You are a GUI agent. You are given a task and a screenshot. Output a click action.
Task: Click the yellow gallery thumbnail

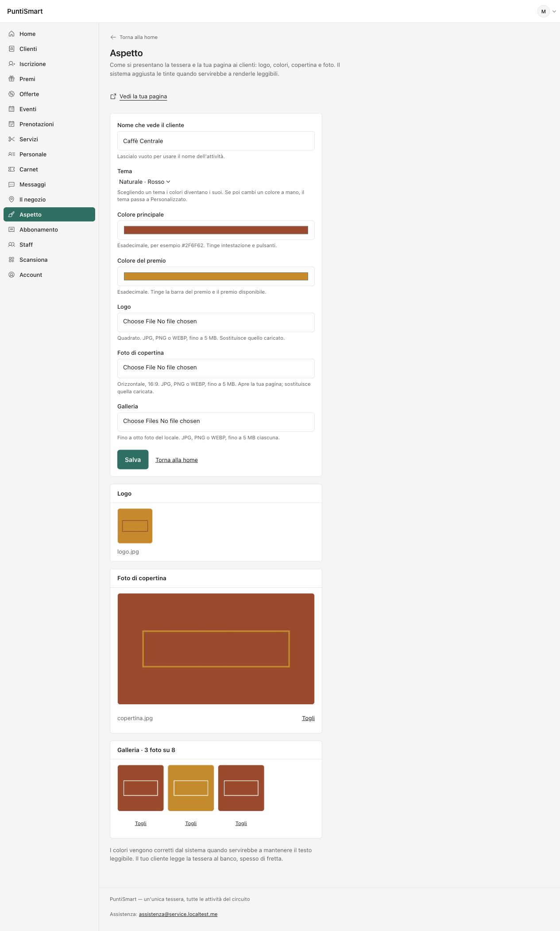191,788
